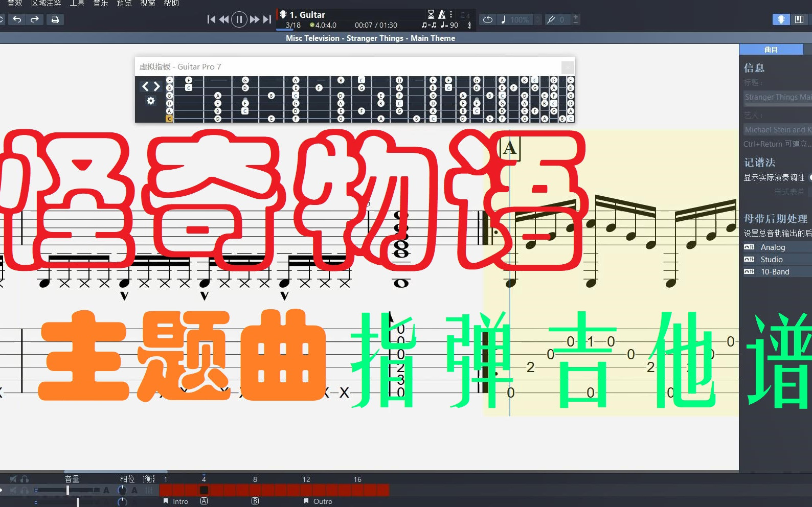Toggle 显示实际演奏调性 switch
This screenshot has height=507, width=812.
[x=810, y=177]
